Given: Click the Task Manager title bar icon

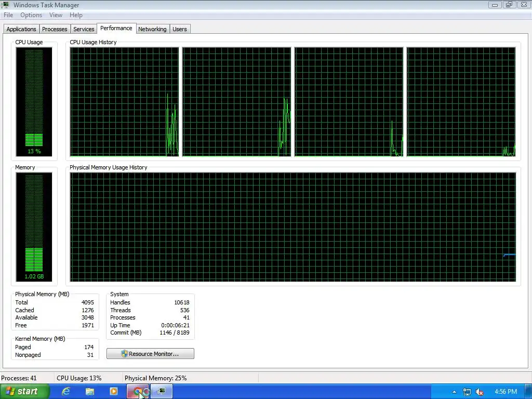Looking at the screenshot, I should tap(5, 5).
